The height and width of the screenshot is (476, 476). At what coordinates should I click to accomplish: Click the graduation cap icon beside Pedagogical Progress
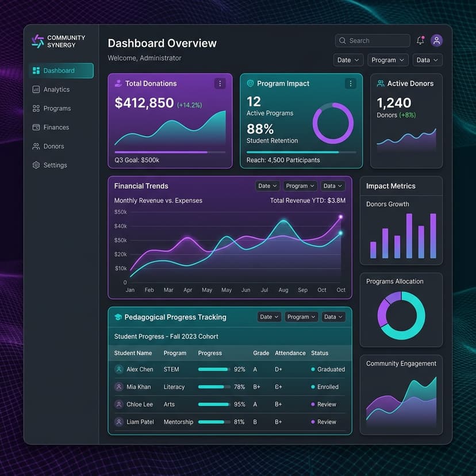(x=118, y=317)
